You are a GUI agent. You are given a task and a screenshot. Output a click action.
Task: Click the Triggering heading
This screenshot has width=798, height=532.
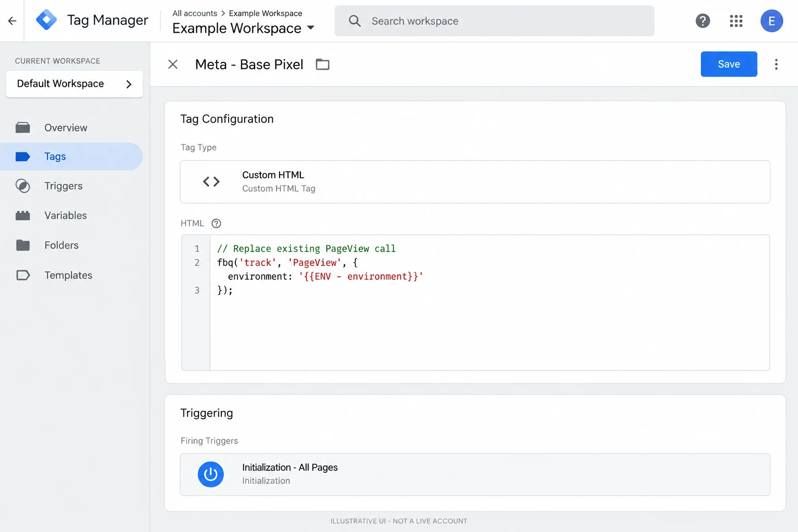207,413
